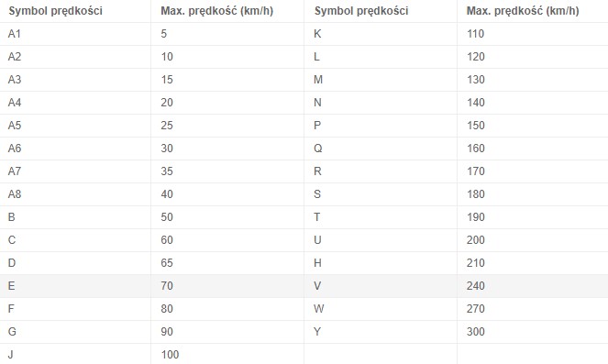Select the cell showing 70 km/h
The width and height of the screenshot is (608, 364).
tap(227, 286)
